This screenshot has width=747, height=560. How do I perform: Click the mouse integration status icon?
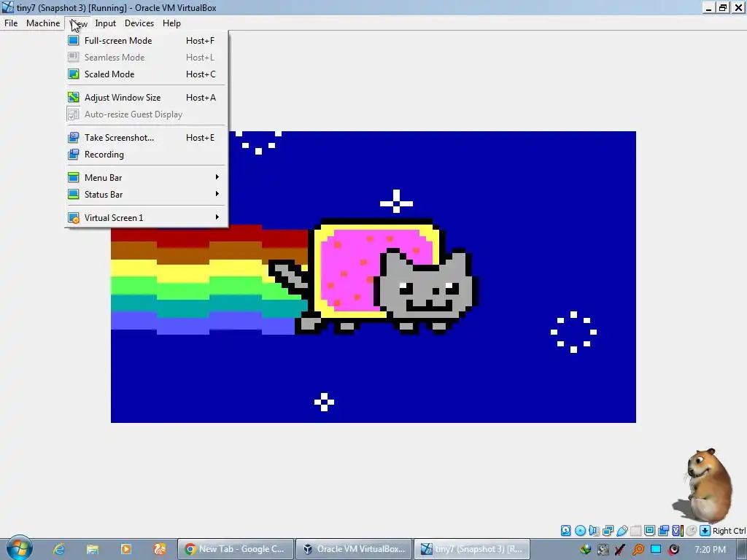[x=692, y=531]
